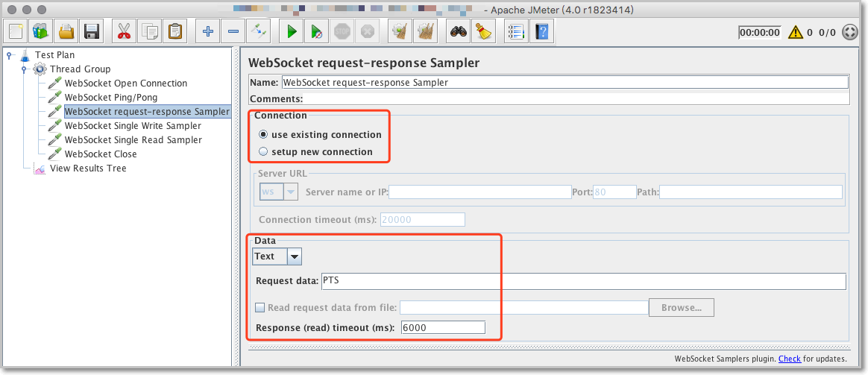Click the Name input field
Screen dimensions: 868x375
[564, 82]
